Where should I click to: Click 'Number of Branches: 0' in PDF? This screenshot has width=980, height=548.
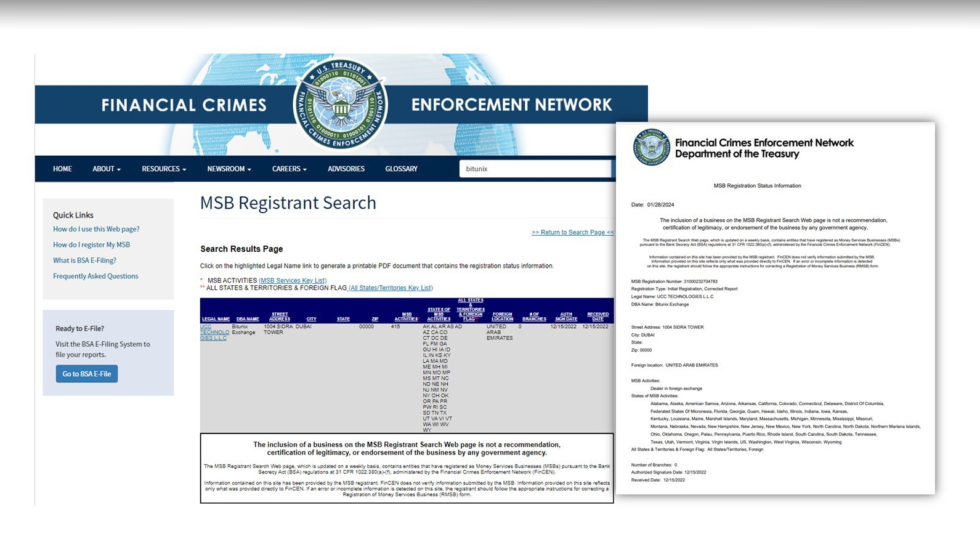pyautogui.click(x=654, y=465)
